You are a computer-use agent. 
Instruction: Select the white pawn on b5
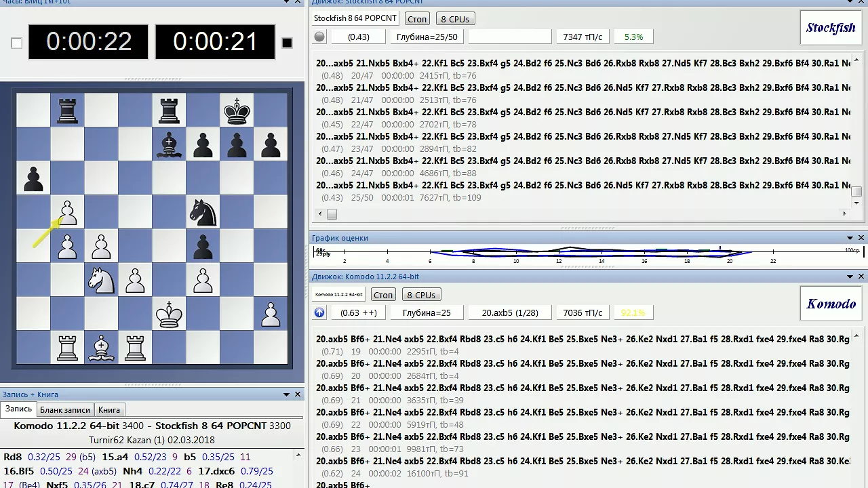tap(67, 213)
